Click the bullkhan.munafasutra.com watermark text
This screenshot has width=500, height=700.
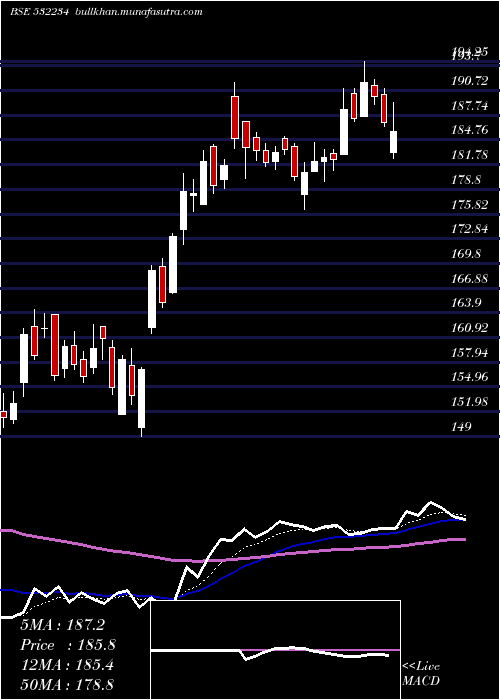(x=139, y=12)
